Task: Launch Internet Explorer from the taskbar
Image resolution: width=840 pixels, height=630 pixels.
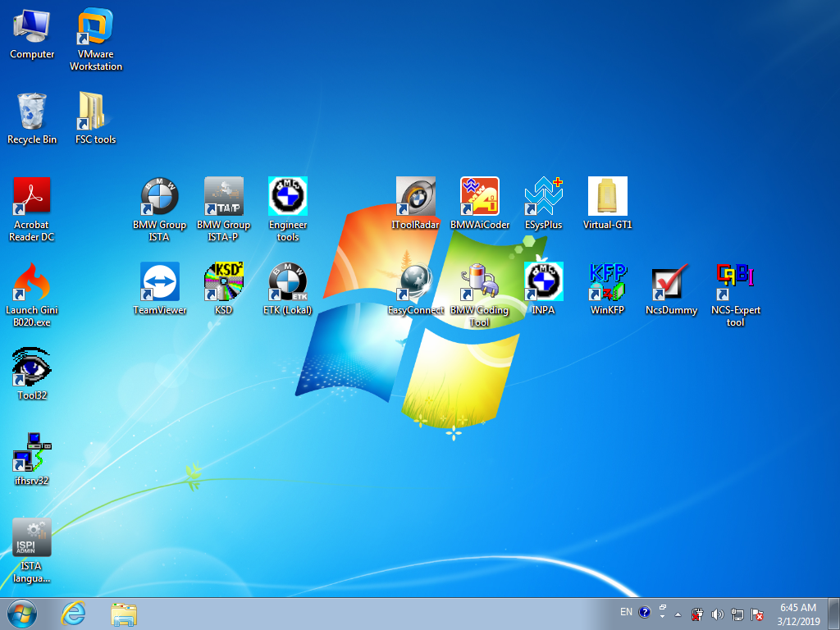Action: [x=74, y=613]
